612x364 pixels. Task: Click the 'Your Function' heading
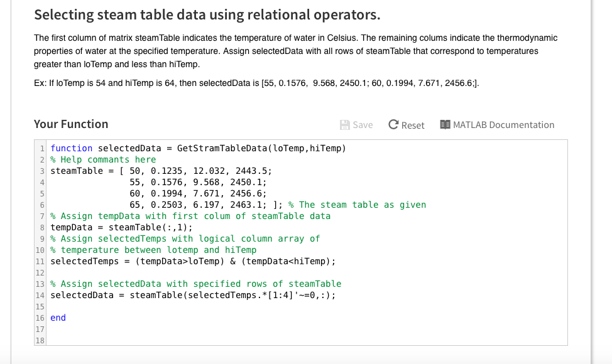71,124
